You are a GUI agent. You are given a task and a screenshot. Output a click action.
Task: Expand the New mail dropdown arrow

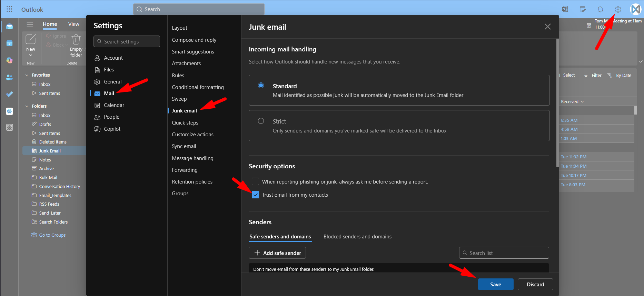click(x=31, y=55)
